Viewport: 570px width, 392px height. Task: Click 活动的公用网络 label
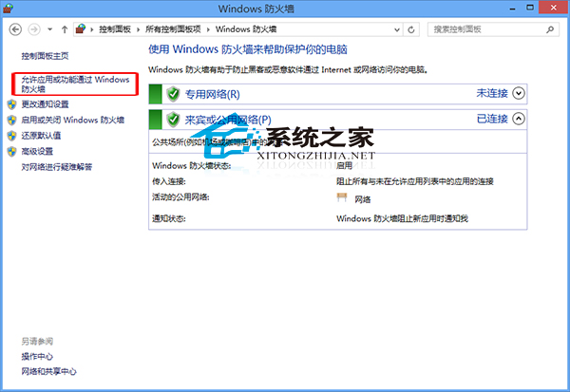tap(180, 196)
